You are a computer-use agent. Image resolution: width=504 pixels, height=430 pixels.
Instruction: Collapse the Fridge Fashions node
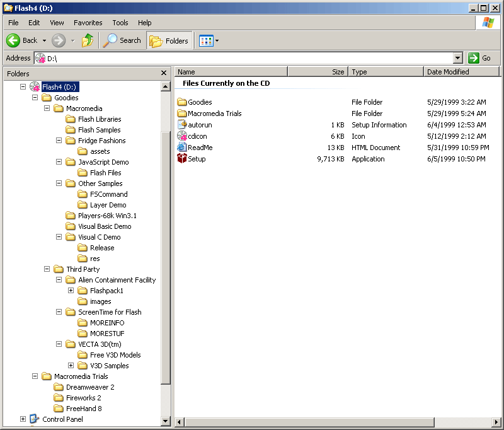click(59, 140)
